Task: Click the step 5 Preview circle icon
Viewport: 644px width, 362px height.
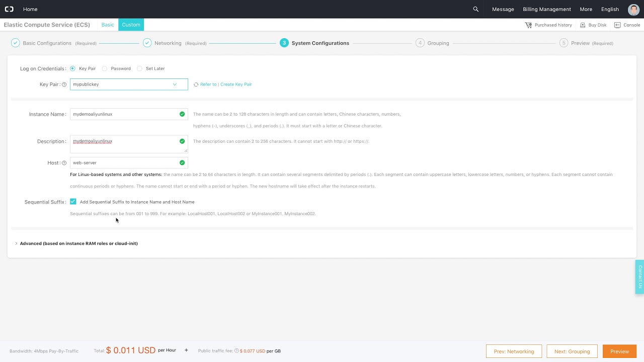Action: coord(564,43)
